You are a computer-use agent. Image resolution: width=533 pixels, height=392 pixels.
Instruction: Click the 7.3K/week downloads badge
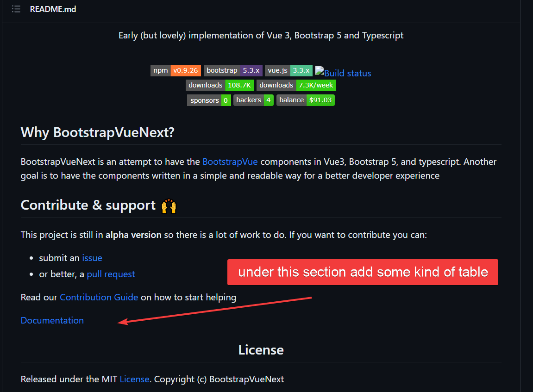[x=296, y=85]
